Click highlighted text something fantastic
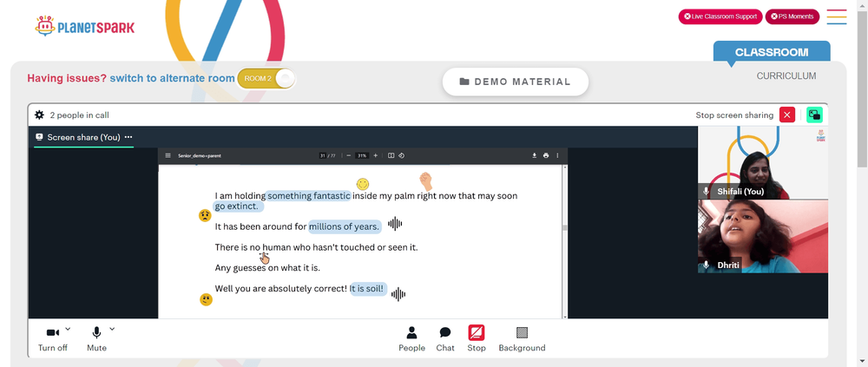The height and width of the screenshot is (367, 868). [309, 195]
